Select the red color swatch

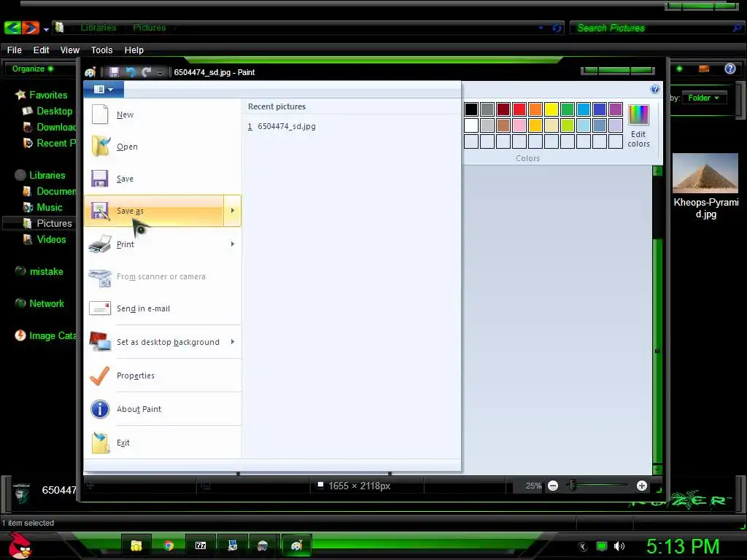click(x=519, y=109)
